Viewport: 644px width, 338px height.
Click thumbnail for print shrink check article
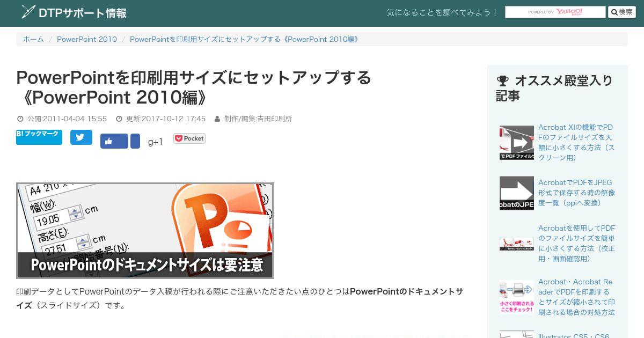(x=517, y=297)
